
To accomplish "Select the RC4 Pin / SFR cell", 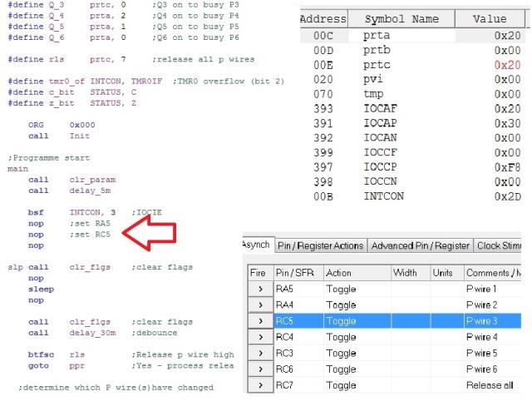I will tap(296, 337).
